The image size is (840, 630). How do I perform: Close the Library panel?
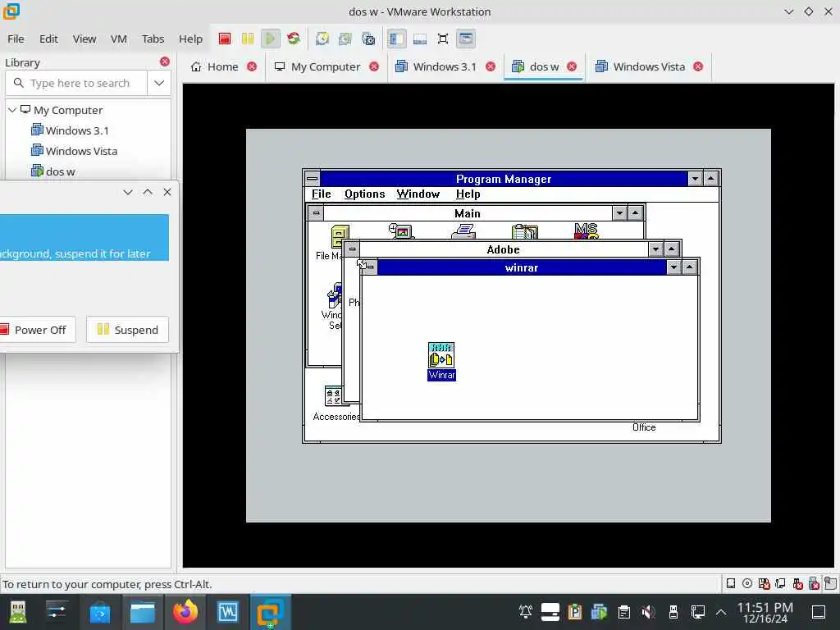coord(165,62)
